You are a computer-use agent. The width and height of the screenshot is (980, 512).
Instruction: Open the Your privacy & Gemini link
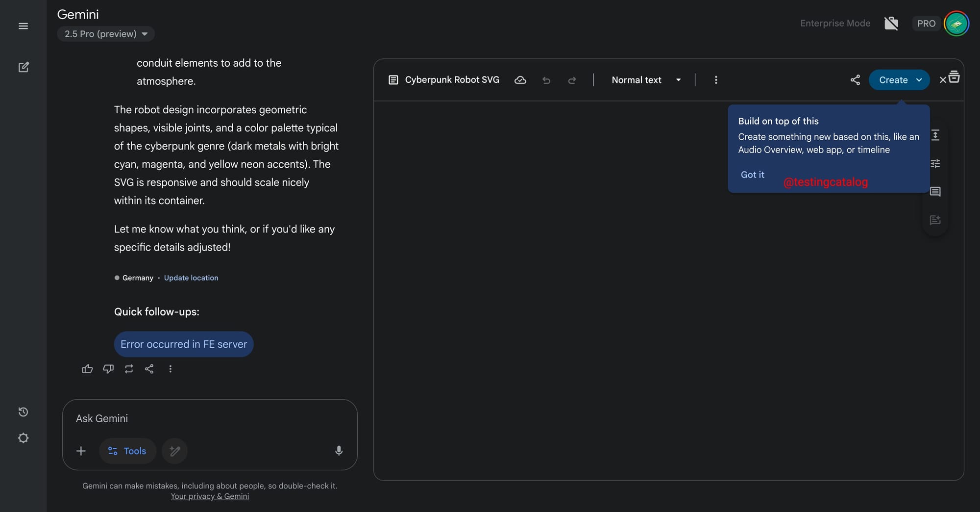pos(210,496)
